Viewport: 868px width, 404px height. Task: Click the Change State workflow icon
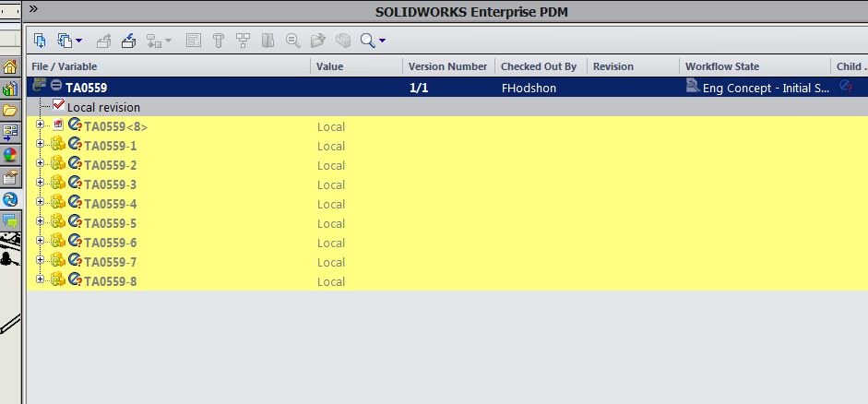(153, 41)
